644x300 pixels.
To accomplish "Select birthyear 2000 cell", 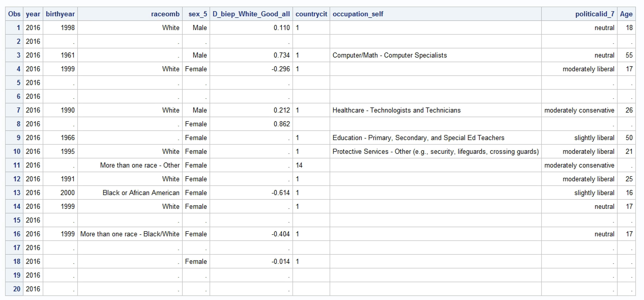I will tap(67, 193).
